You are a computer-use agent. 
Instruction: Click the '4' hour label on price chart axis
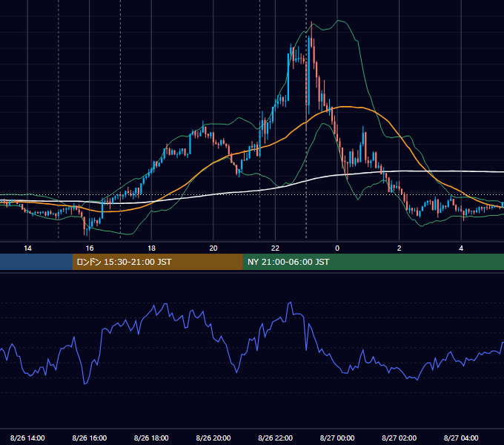[461, 248]
